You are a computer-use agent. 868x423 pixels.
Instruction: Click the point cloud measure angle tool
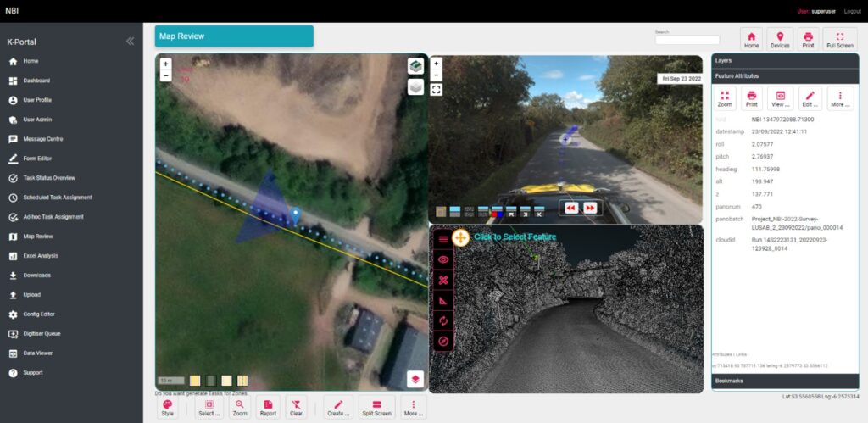tap(442, 301)
